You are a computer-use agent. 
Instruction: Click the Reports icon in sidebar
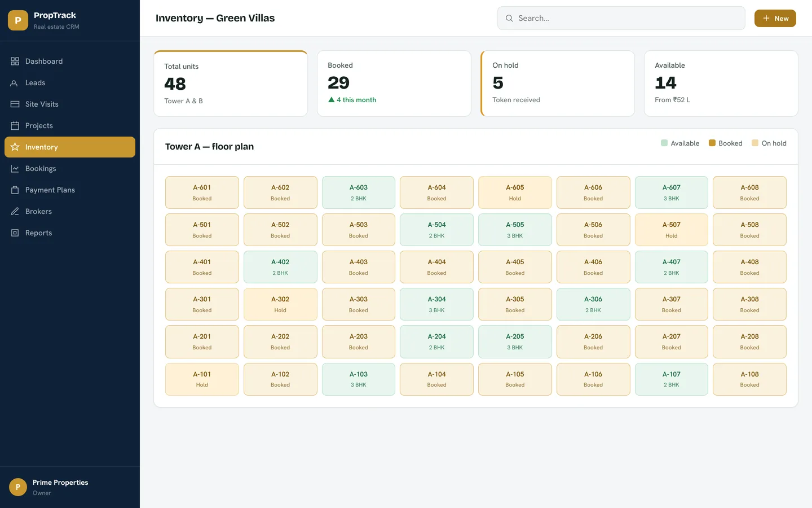[15, 233]
